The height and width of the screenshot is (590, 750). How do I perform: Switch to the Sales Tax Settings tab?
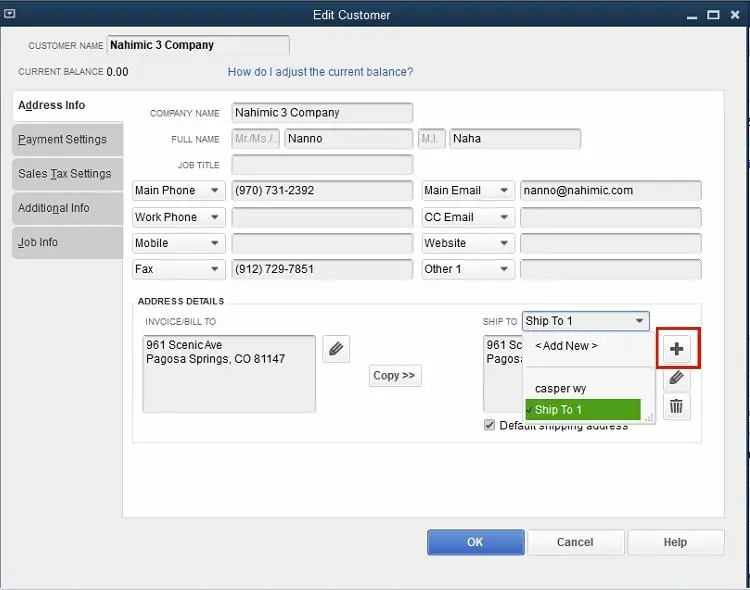(x=67, y=174)
